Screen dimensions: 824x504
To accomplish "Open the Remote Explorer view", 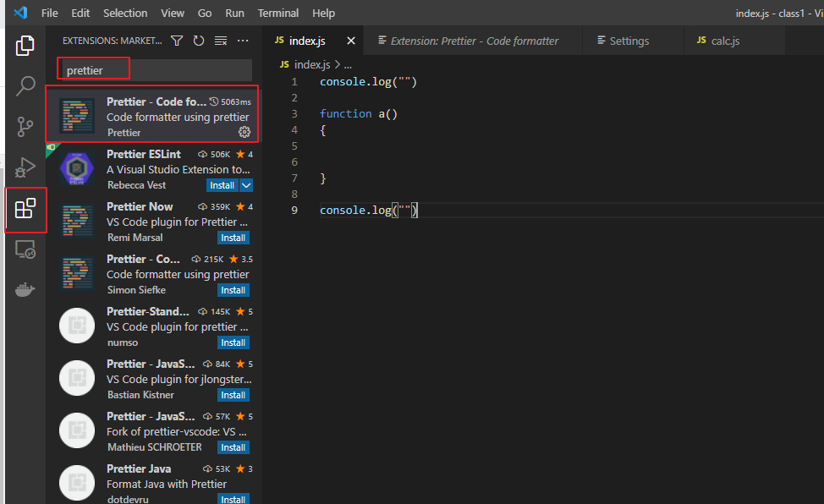I will coord(25,249).
